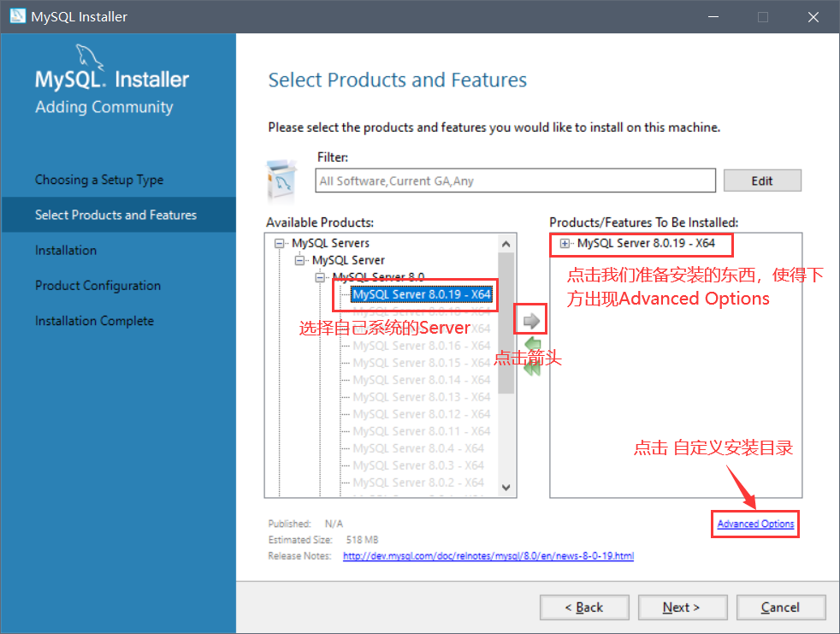Click inside the Filter text field

click(x=515, y=181)
